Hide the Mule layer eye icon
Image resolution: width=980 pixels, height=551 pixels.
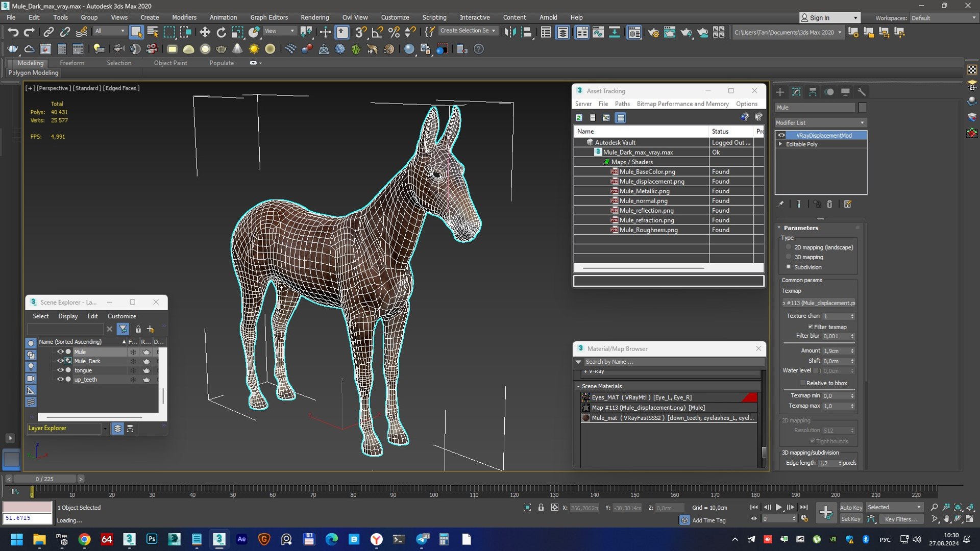[x=60, y=352]
